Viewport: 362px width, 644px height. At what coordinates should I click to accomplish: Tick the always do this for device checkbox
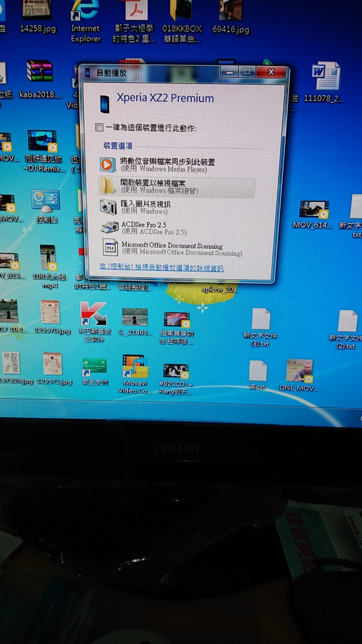tap(100, 128)
